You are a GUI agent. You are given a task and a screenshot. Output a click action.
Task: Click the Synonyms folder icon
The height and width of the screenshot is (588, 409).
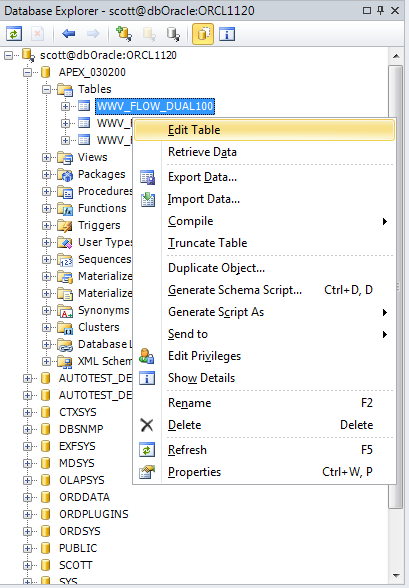coord(65,311)
